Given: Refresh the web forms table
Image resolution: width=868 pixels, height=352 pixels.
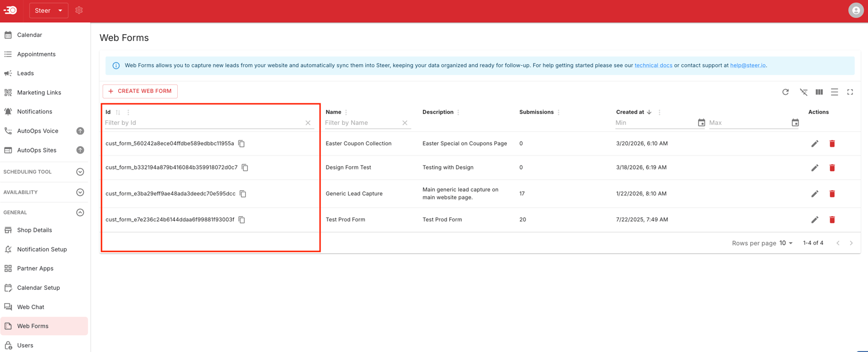Looking at the screenshot, I should click(786, 92).
